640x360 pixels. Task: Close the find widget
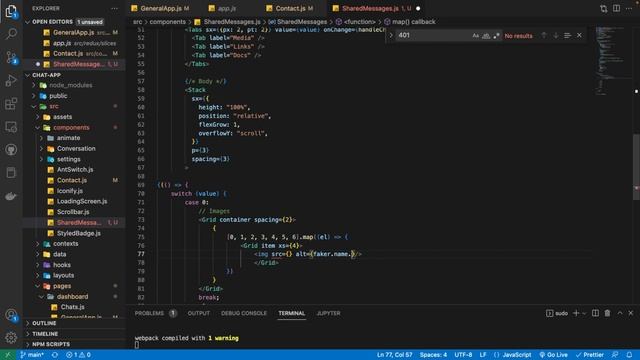(579, 36)
